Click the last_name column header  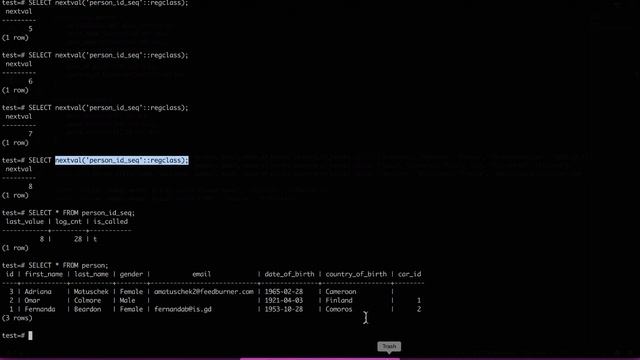pyautogui.click(x=91, y=274)
